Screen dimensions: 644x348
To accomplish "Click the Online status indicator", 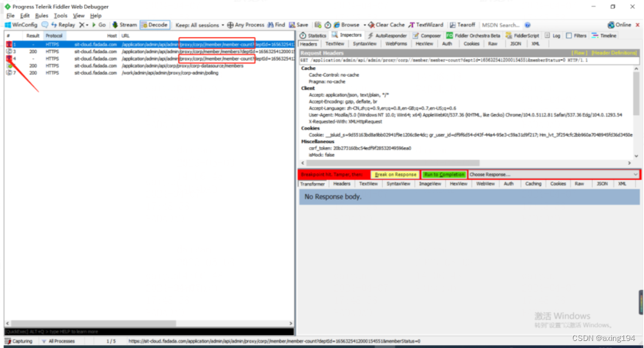I will (619, 25).
